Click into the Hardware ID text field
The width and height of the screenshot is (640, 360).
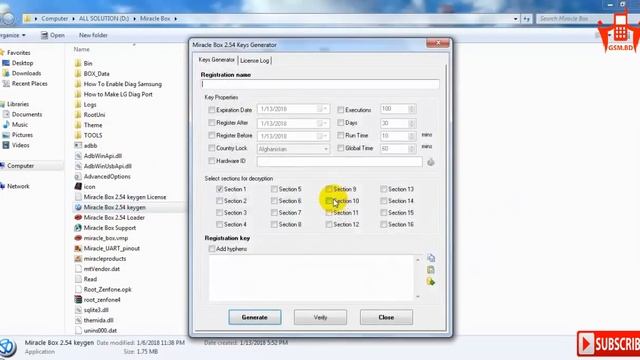pos(340,162)
